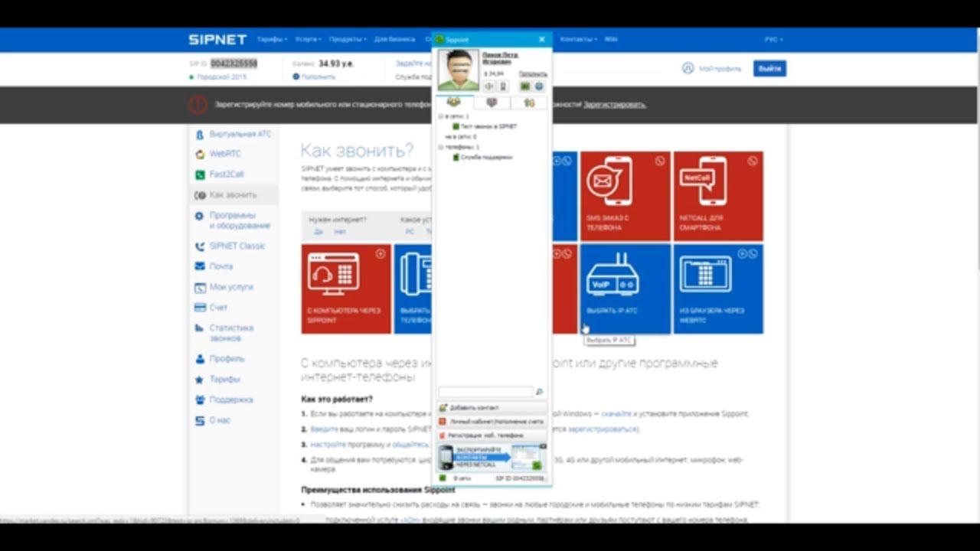Click the NetCall export contacts banner

pos(492,457)
